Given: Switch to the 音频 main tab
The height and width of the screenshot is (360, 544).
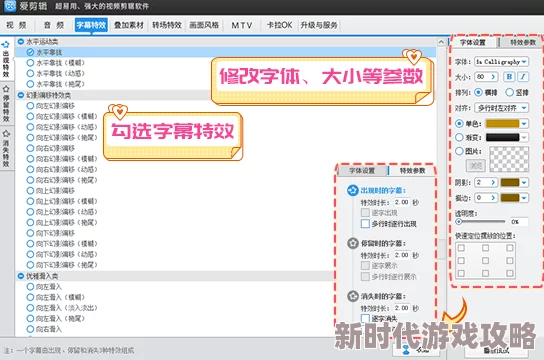Looking at the screenshot, I should pyautogui.click(x=54, y=25).
